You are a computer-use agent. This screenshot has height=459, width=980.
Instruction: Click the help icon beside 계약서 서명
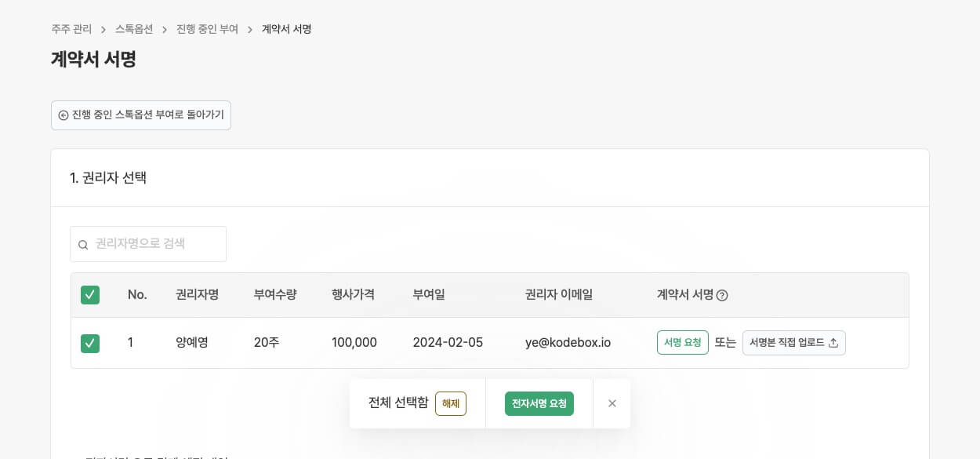pos(722,296)
